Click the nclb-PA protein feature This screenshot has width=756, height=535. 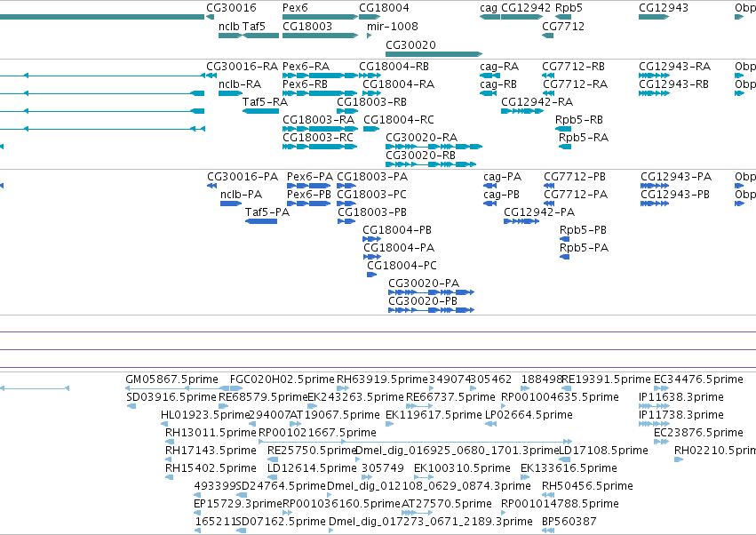point(231,204)
